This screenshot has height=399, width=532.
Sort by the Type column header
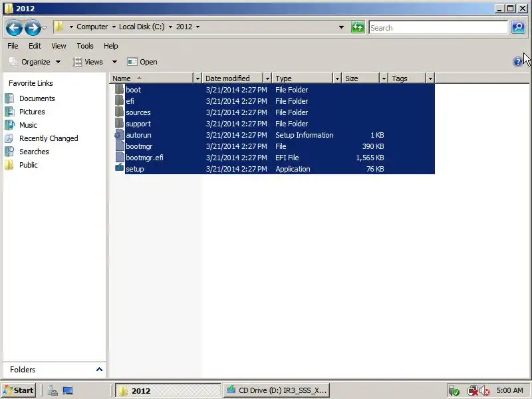pyautogui.click(x=303, y=78)
